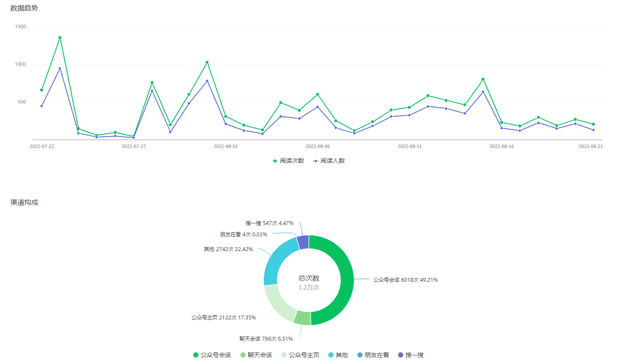
Task: Click the highest green 阅读次数 data point
Action: click(x=60, y=38)
